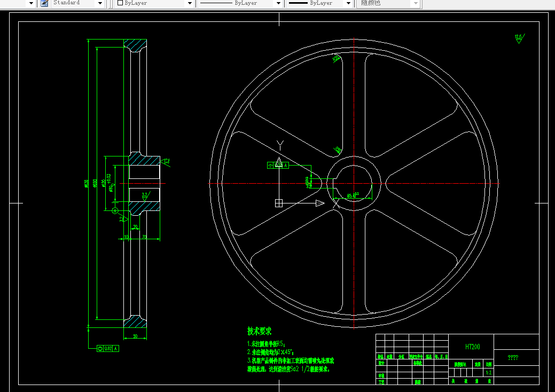Select the 12.5 roughness symbol at top right

click(x=519, y=38)
